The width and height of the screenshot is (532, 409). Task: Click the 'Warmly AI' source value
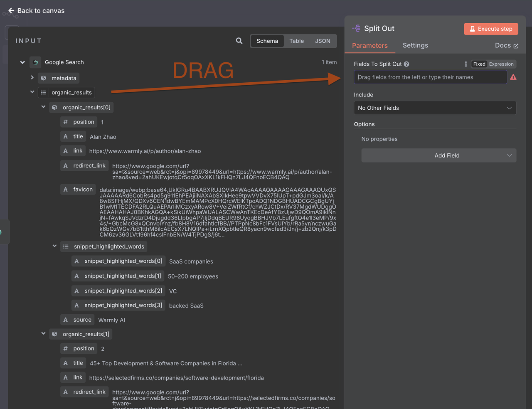(x=111, y=320)
